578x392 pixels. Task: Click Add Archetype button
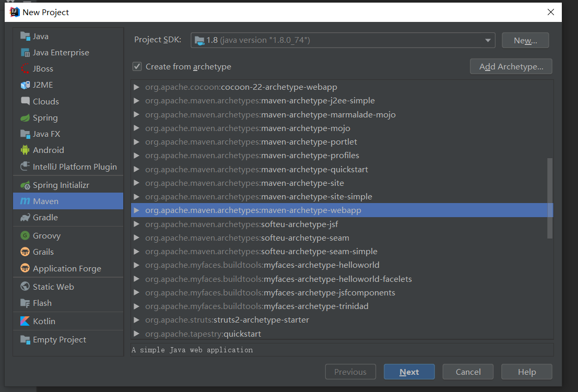coord(511,66)
